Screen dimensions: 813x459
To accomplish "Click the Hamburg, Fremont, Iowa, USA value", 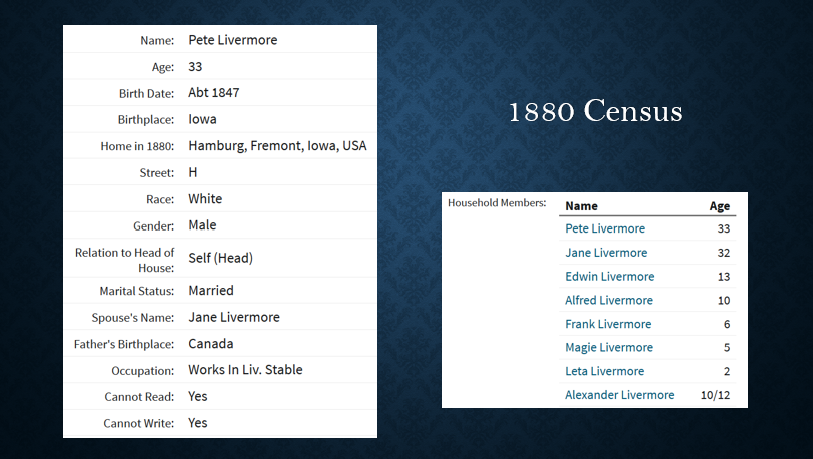I will [277, 146].
